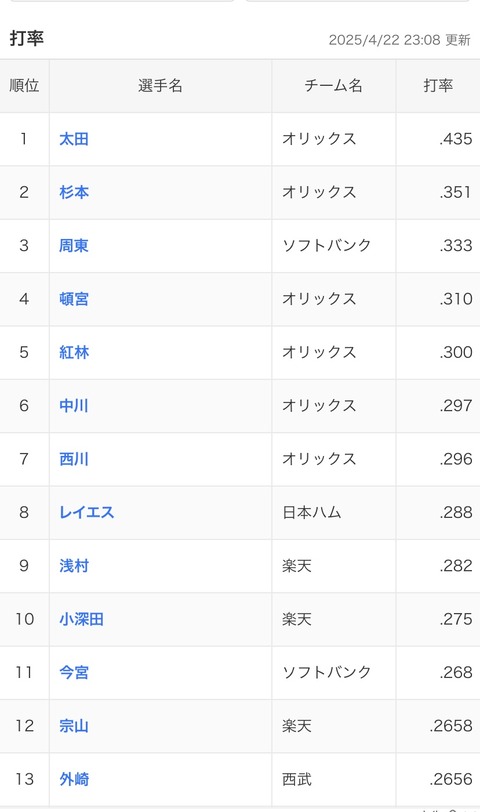Click the 2025/4/22 23:08 更新 timestamp
This screenshot has width=480, height=812.
click(x=399, y=40)
